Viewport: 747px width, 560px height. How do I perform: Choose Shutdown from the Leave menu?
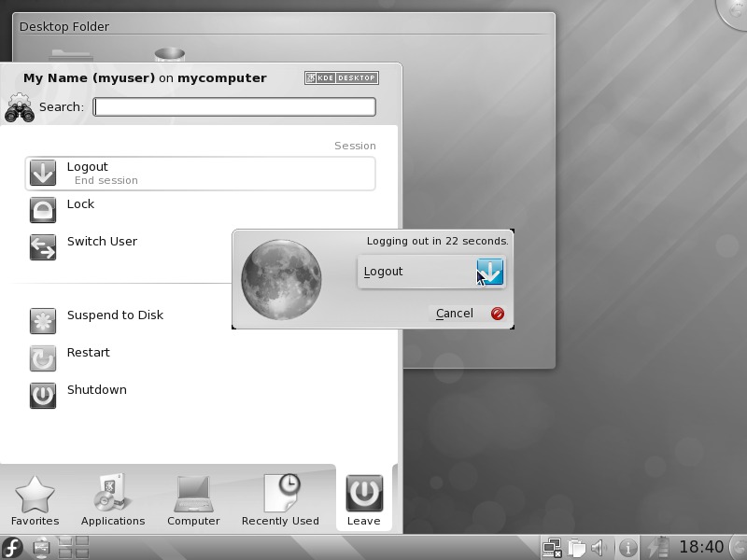coord(200,396)
